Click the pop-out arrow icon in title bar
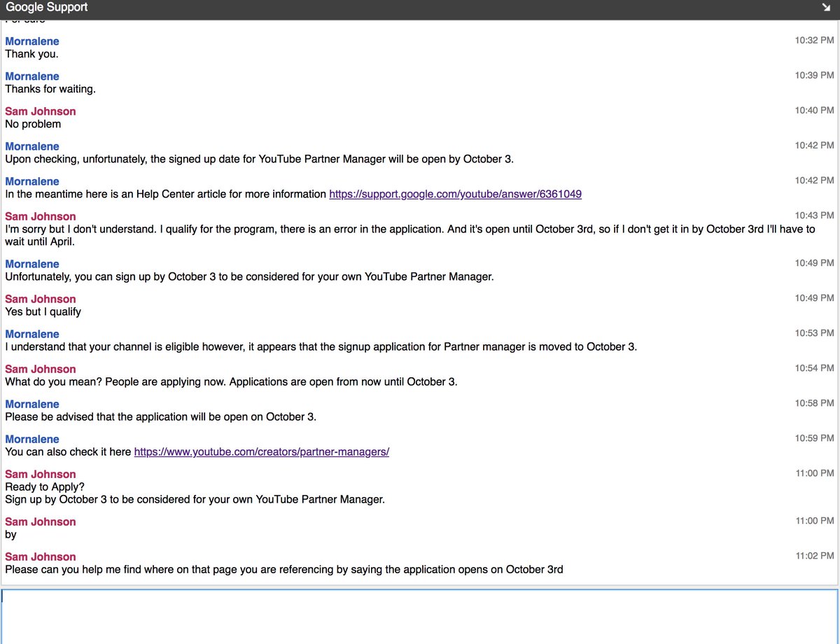The height and width of the screenshot is (644, 840). 826,8
